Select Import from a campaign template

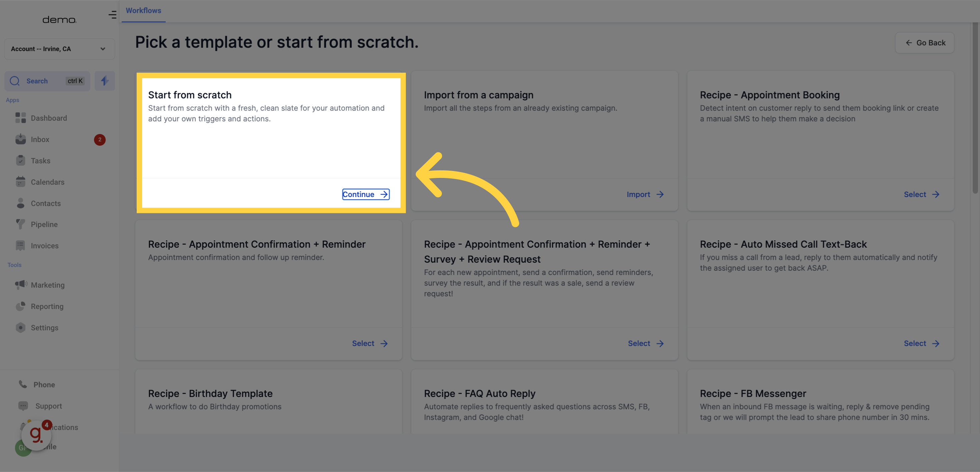click(x=646, y=194)
